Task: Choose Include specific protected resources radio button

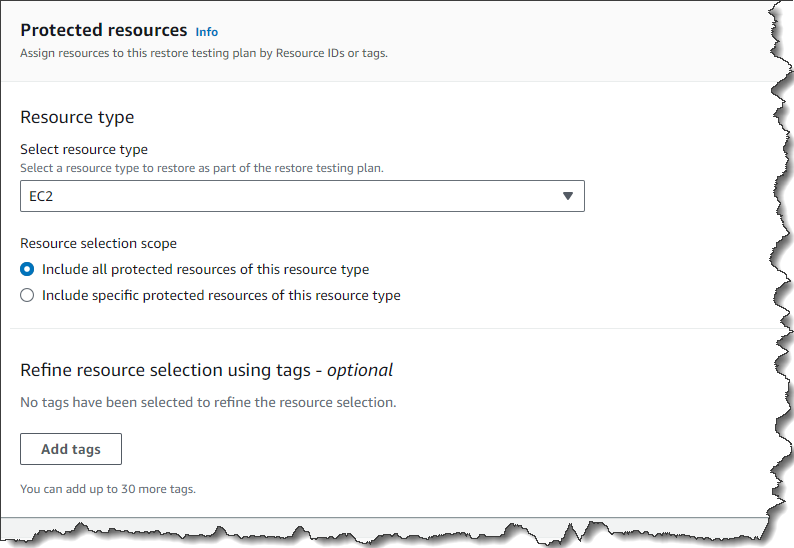Action: pos(27,295)
